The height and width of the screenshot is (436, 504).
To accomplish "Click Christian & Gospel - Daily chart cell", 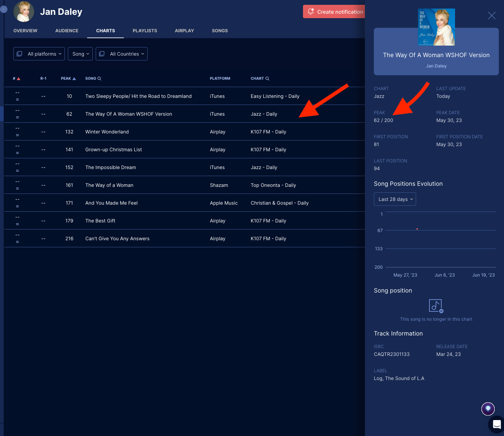I will click(x=280, y=203).
